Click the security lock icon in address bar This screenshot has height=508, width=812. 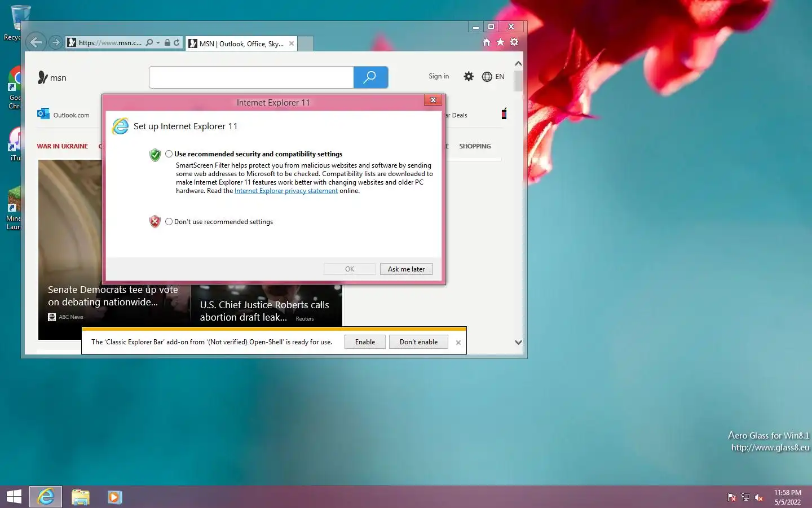[167, 42]
